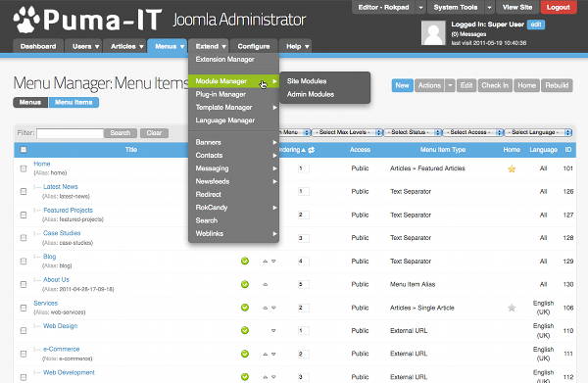Viewport: 588px width, 383px height.
Task: Switch to the Menus tab
Action: point(30,102)
